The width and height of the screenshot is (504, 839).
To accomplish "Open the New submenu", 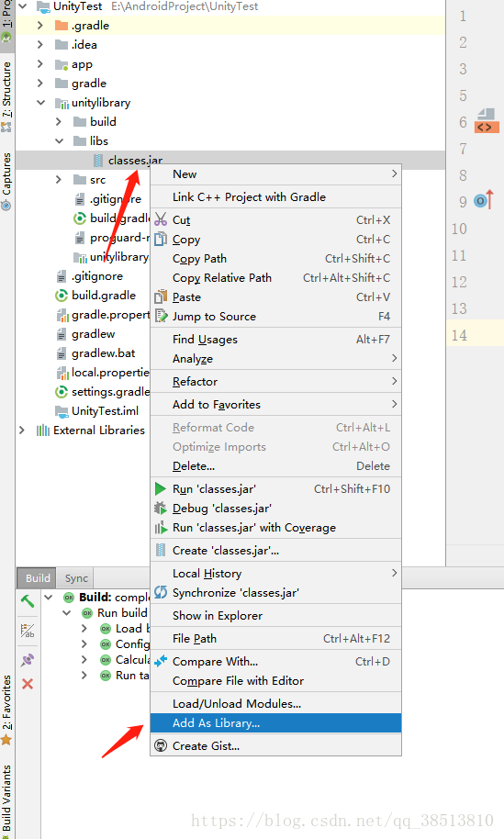I will point(275,173).
